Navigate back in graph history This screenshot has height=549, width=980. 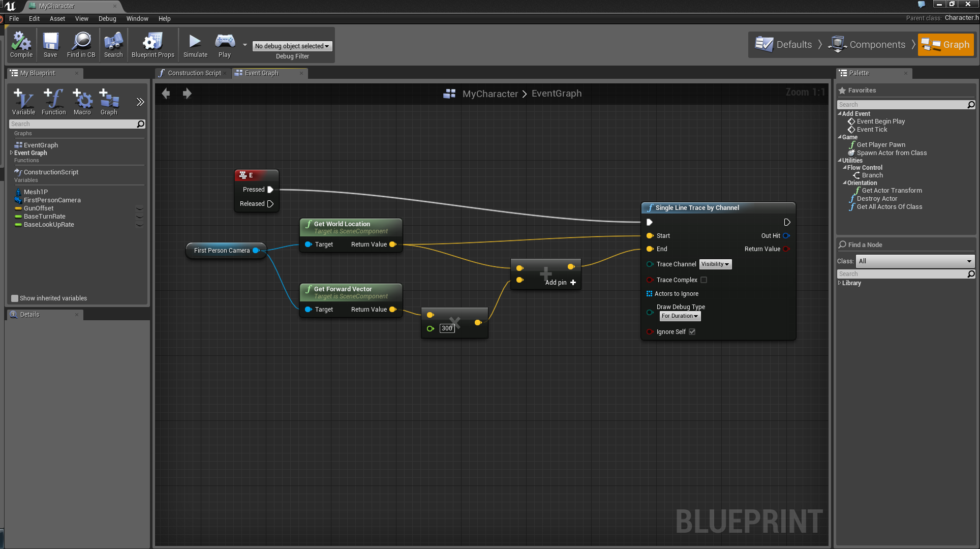(166, 93)
